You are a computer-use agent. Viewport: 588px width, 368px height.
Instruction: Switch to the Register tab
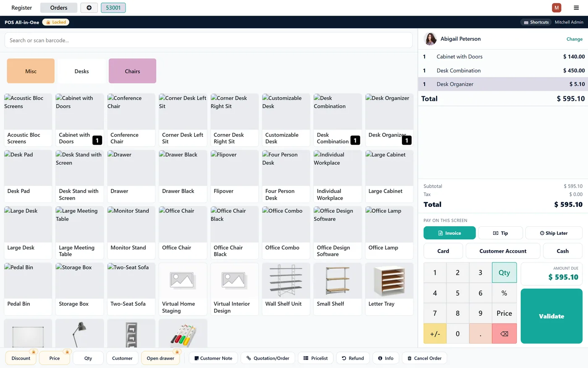coord(21,8)
